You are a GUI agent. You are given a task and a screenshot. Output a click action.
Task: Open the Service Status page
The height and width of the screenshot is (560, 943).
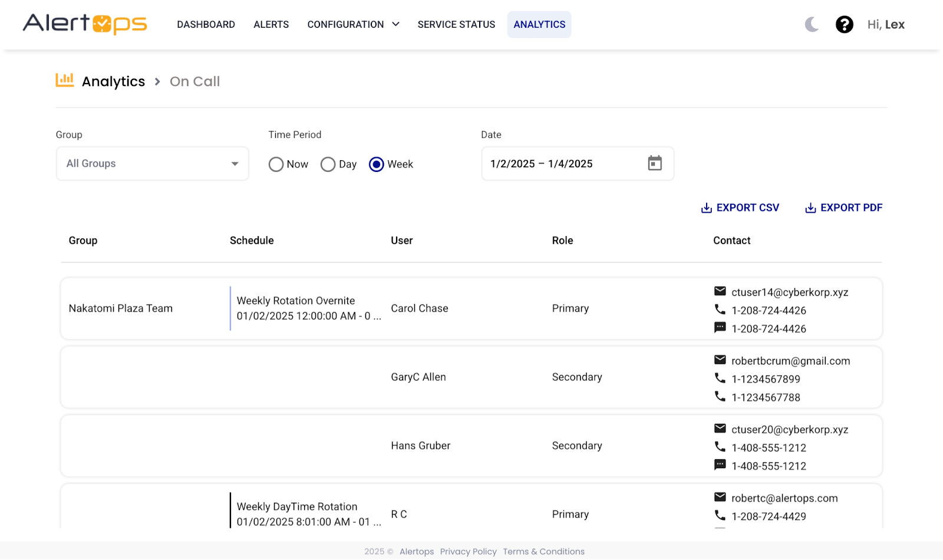click(456, 24)
